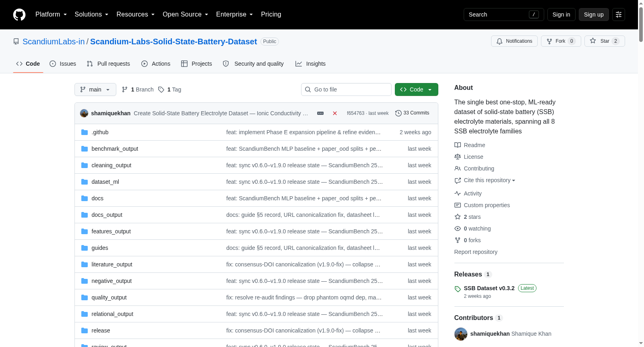Expand the Resources menu
The height and width of the screenshot is (347, 644).
click(136, 15)
